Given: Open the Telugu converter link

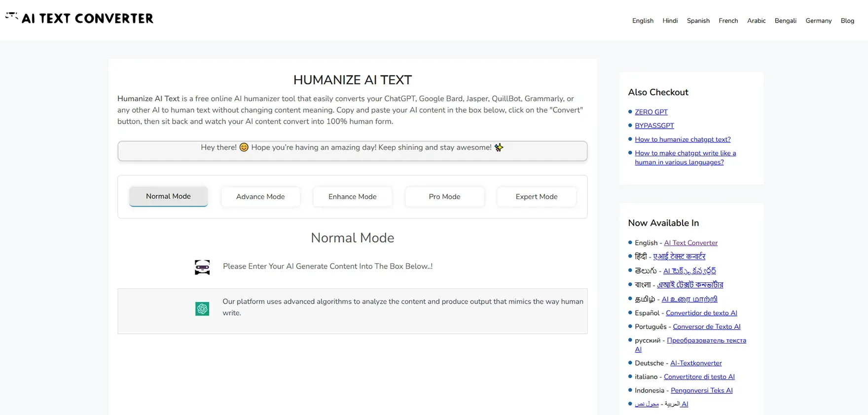Looking at the screenshot, I should pyautogui.click(x=689, y=271).
